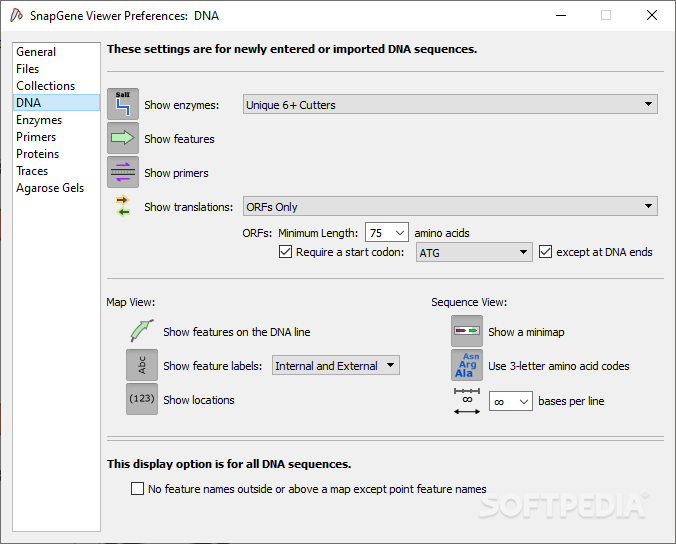
Task: Open the bases per line infinity dropdown
Action: tap(511, 401)
